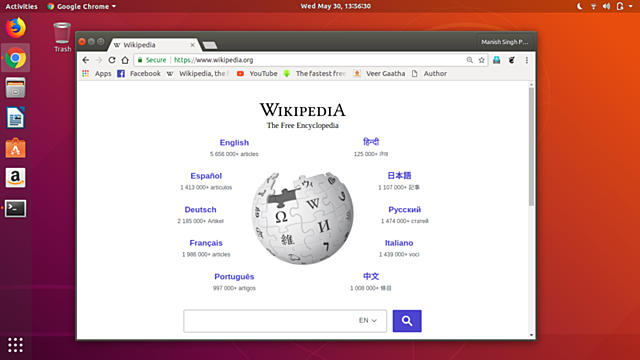Click the scrollbar down arrow

(531, 335)
